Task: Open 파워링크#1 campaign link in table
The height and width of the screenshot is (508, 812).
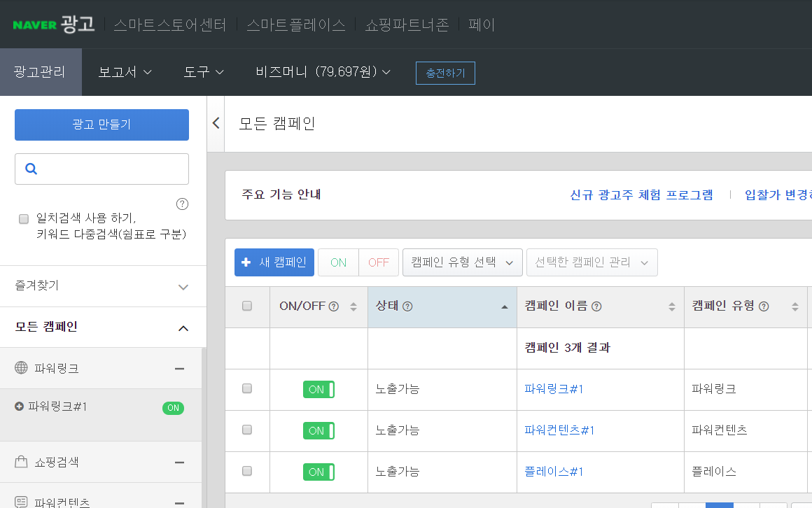Action: coord(554,389)
